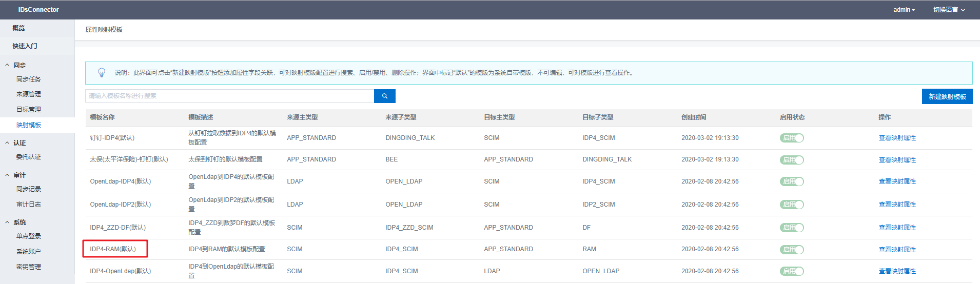This screenshot has width=980, height=284.
Task: View mapping attributes for IDP4-OpenLdap row
Action: coord(897,271)
